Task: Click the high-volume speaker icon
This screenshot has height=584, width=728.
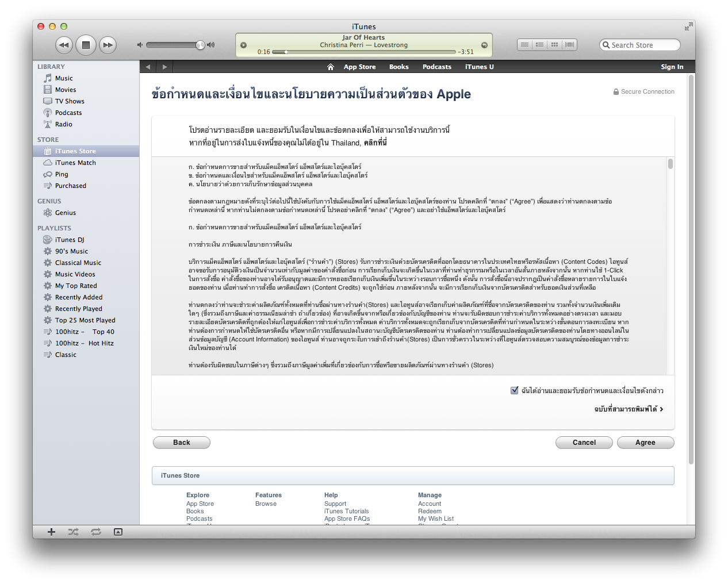Action: pyautogui.click(x=210, y=45)
